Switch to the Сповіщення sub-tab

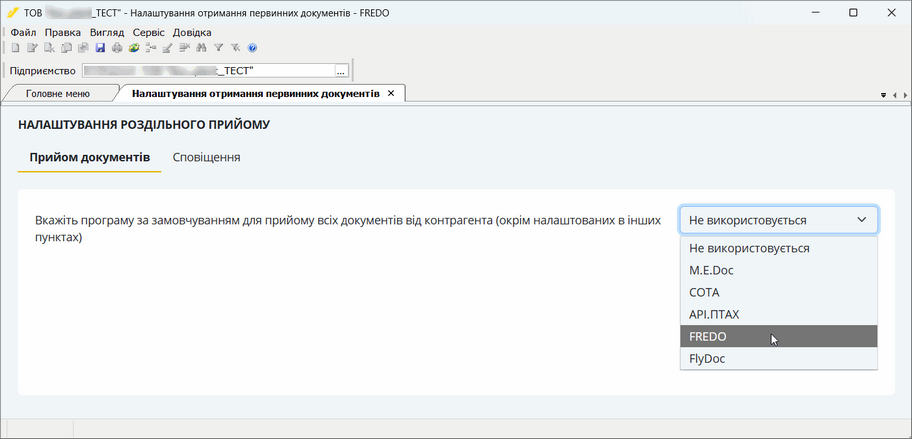click(206, 158)
